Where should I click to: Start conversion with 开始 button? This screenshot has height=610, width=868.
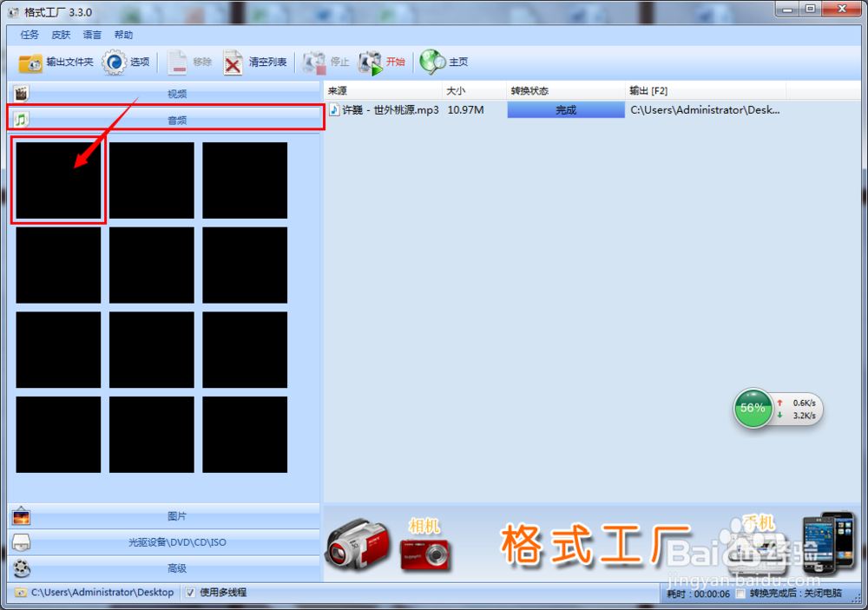(382, 62)
